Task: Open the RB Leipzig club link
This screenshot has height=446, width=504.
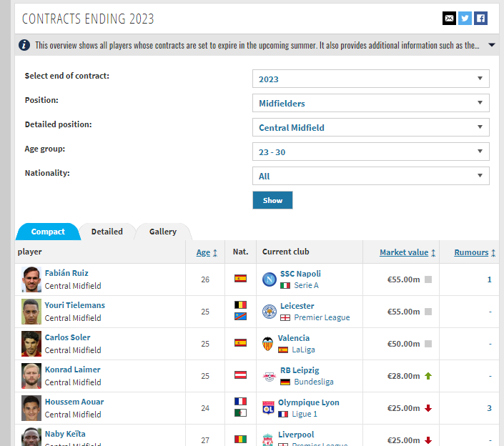Action: click(300, 370)
